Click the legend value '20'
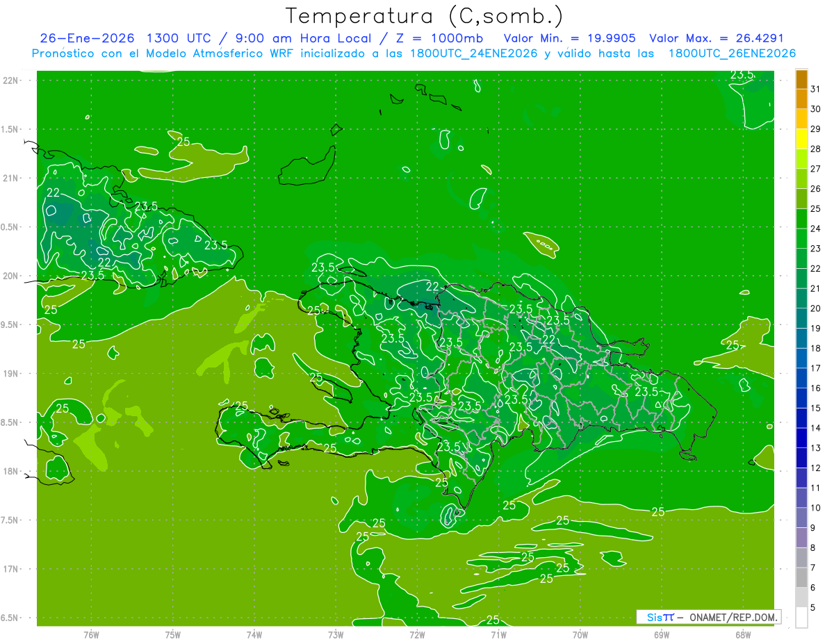The width and height of the screenshot is (834, 644). pos(816,308)
